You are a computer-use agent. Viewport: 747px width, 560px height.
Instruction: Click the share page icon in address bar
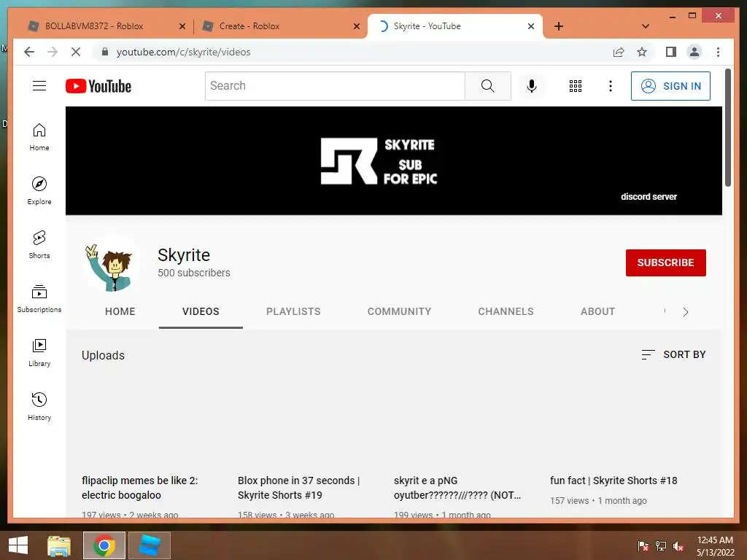(x=619, y=52)
